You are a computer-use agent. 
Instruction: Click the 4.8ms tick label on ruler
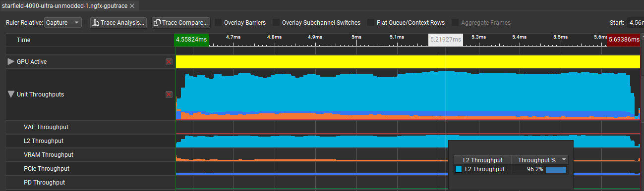tap(274, 37)
